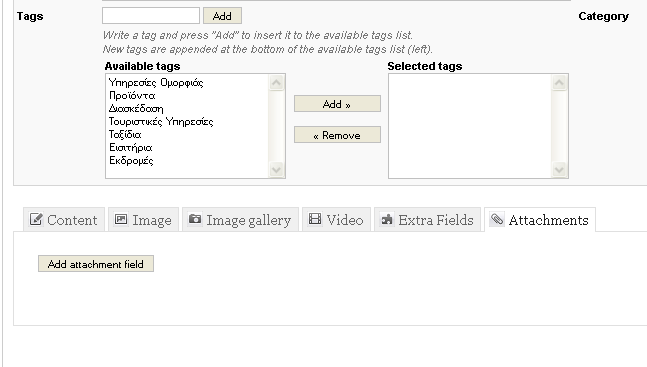Click the Image tab picture icon
Image resolution: width=647 pixels, height=367 pixels.
coord(120,219)
